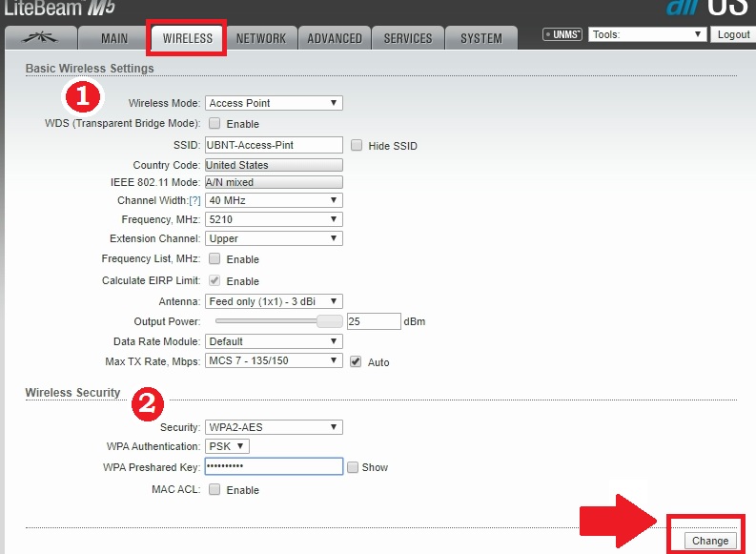
Task: Open the Antenna dropdown
Action: (x=274, y=301)
